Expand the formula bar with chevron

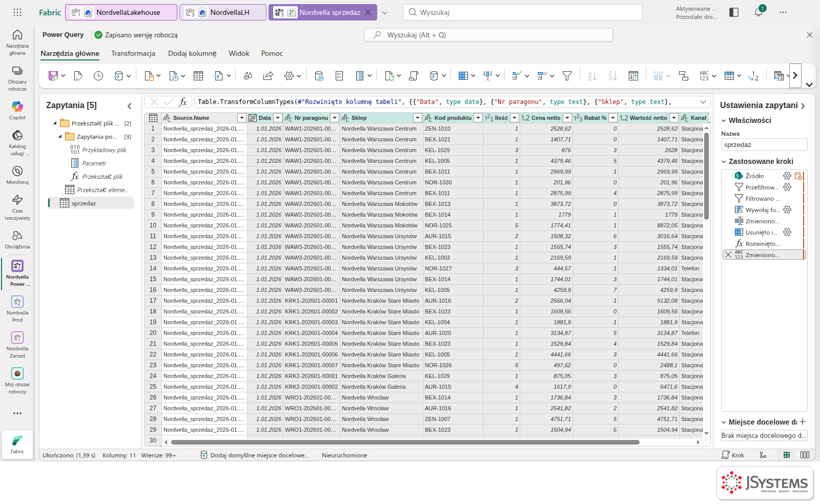(703, 102)
